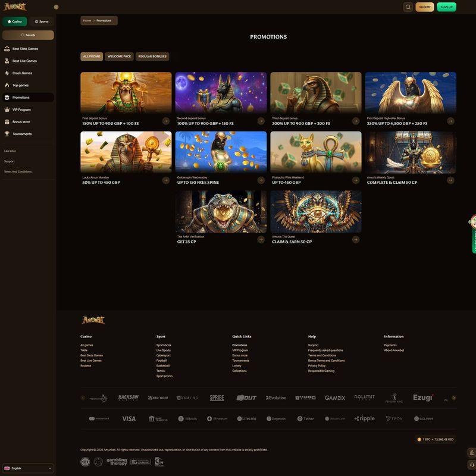Click the 18+ age restriction badge
Screen dimensions: 476x476
click(x=85, y=462)
